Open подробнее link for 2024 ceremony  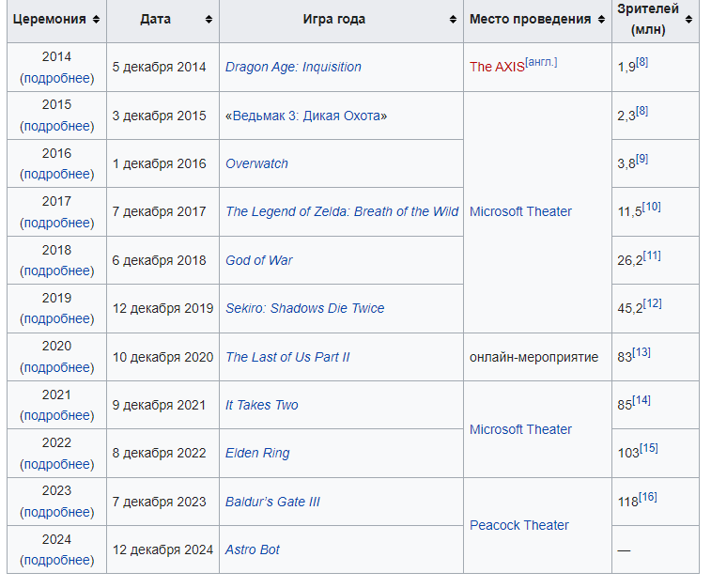[56, 560]
